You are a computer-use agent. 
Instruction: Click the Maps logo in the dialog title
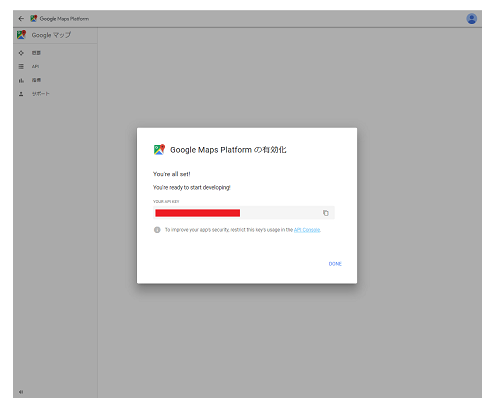[x=159, y=150]
